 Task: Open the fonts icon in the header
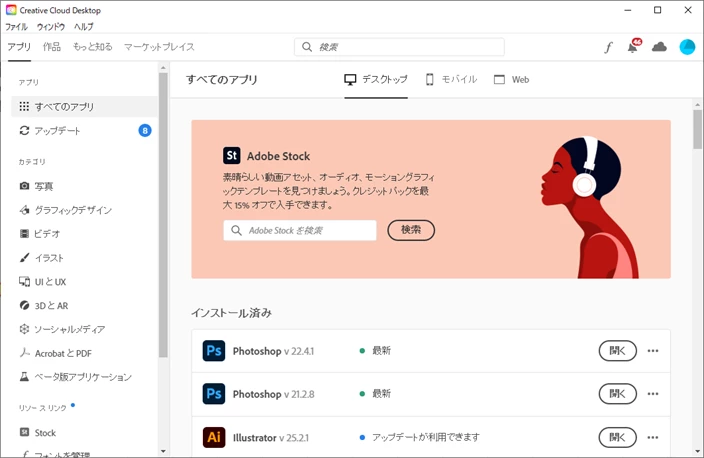click(x=608, y=47)
